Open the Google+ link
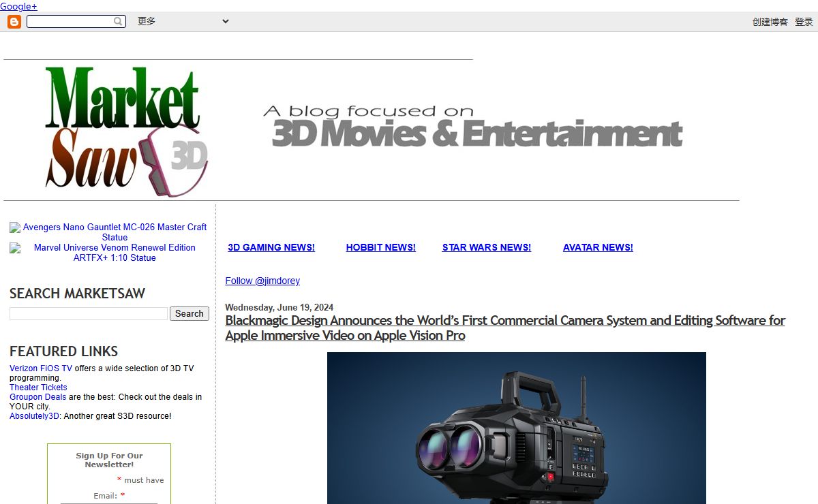 pyautogui.click(x=18, y=6)
